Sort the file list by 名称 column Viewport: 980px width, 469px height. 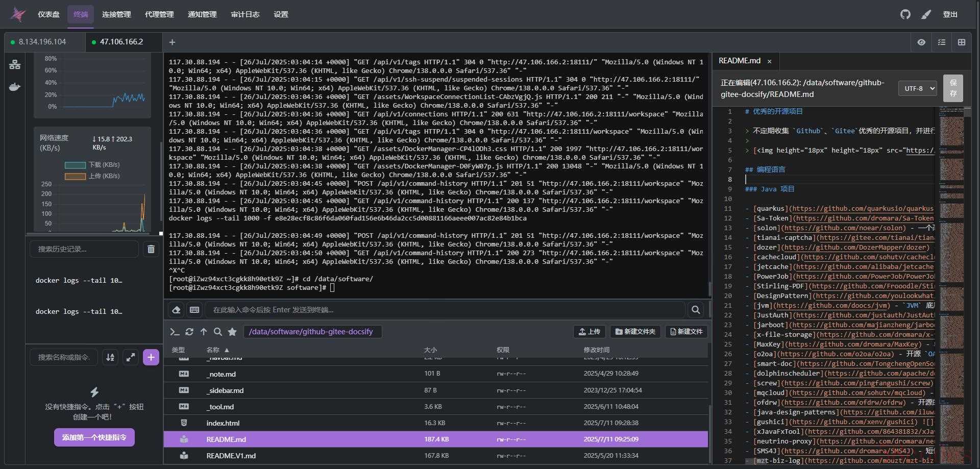pos(218,350)
